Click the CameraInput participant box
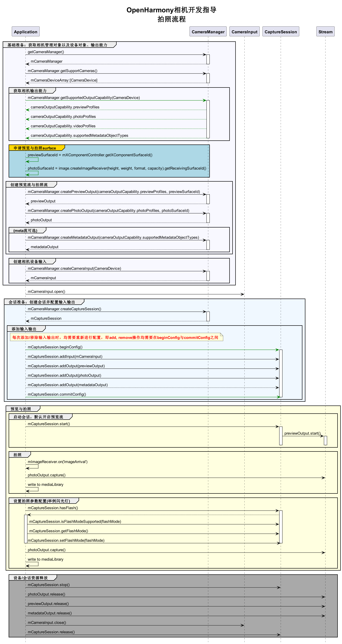The height and width of the screenshot is (644, 342). pos(244,31)
